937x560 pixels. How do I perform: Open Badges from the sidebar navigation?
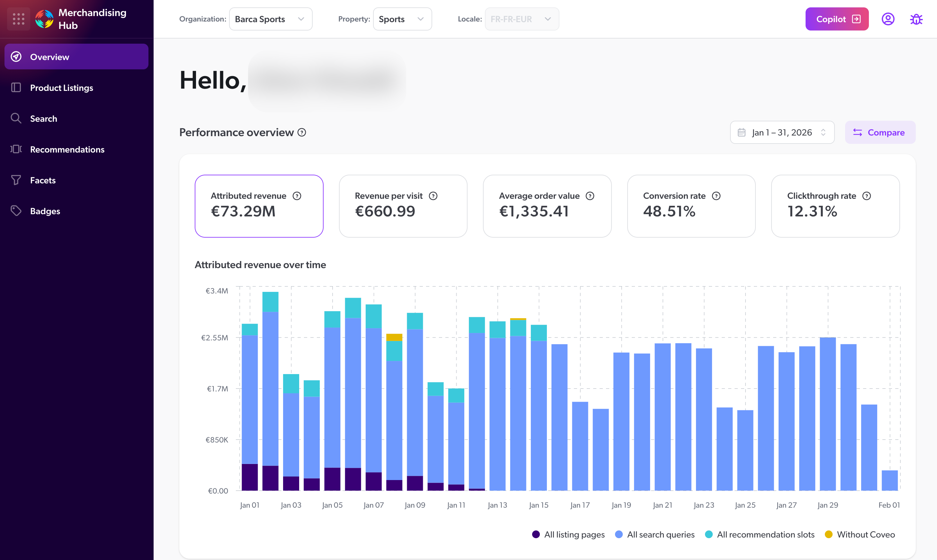click(45, 211)
